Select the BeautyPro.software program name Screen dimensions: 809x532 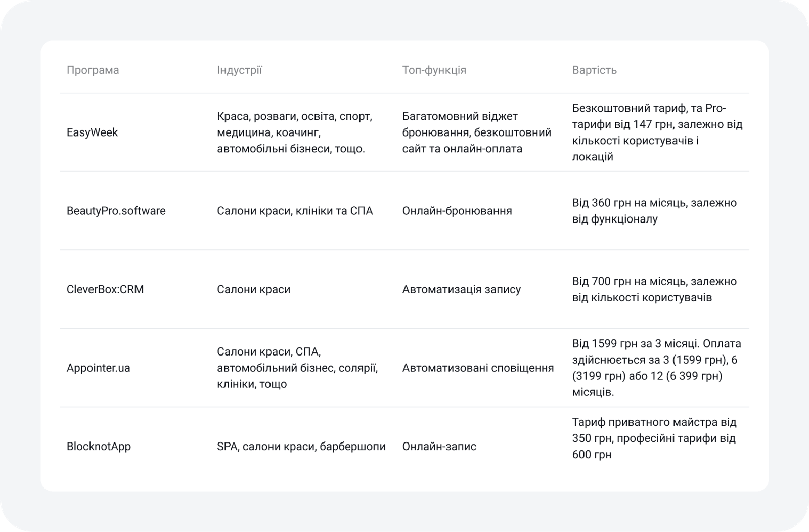116,211
